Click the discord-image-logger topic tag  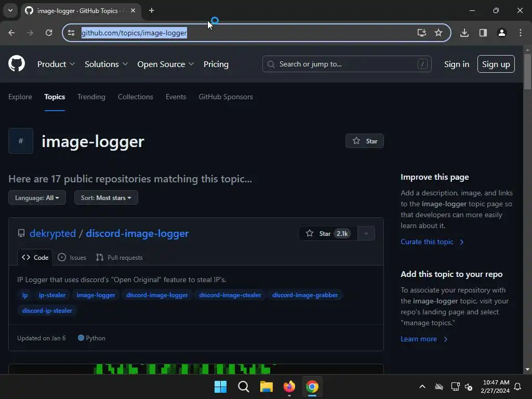pyautogui.click(x=157, y=295)
